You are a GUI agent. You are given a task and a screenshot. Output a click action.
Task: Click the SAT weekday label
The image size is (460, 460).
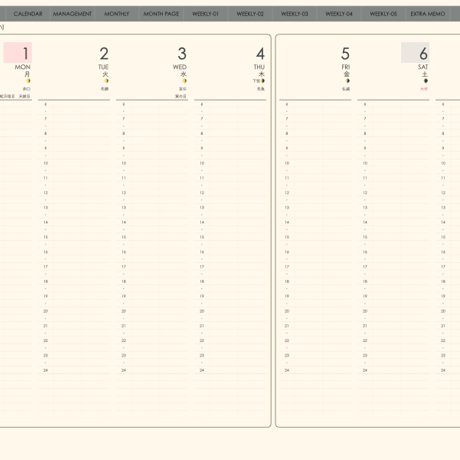(x=423, y=67)
